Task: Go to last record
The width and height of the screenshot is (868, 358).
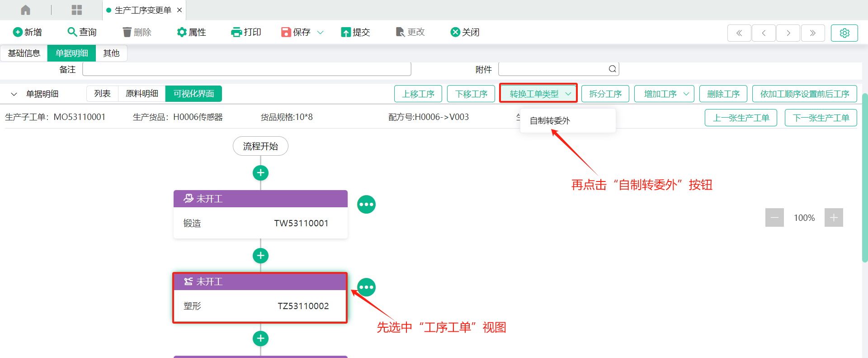Action: [813, 33]
